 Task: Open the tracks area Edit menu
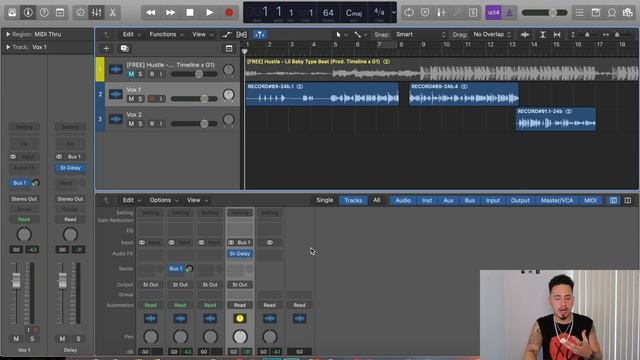[x=131, y=34]
